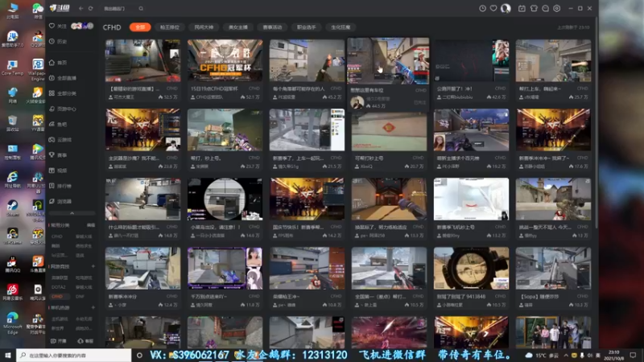This screenshot has width=644, height=362.
Task: Open Steam icon on the desktop
Action: pos(12,208)
